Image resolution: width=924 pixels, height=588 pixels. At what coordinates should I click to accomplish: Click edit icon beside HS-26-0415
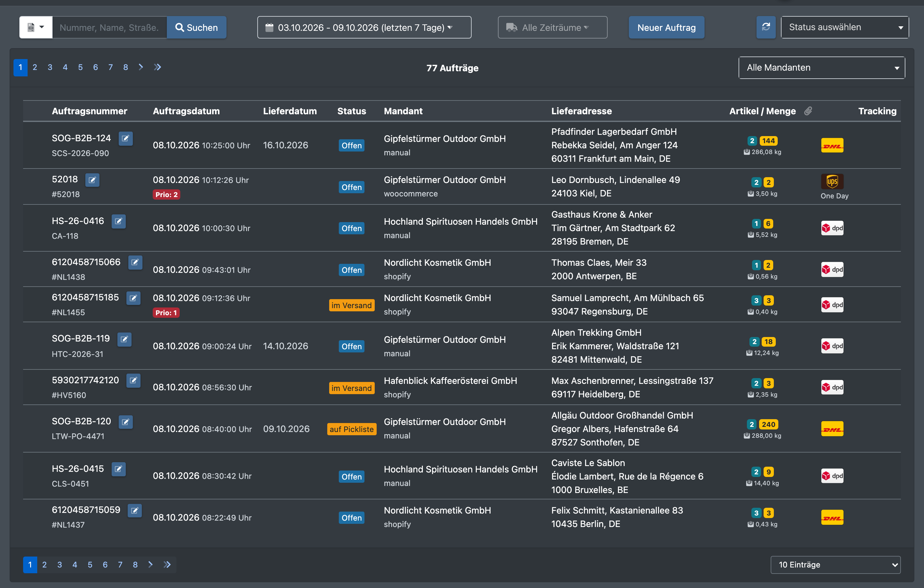119,469
